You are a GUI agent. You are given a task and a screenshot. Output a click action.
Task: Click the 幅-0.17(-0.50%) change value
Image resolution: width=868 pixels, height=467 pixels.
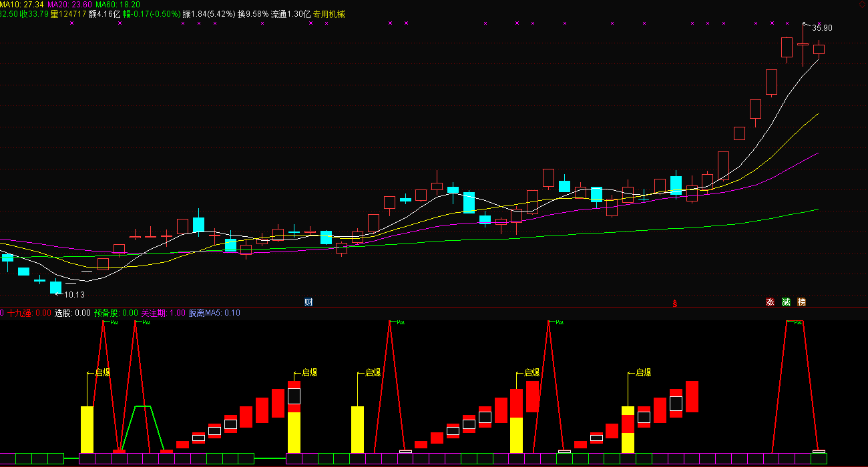152,14
